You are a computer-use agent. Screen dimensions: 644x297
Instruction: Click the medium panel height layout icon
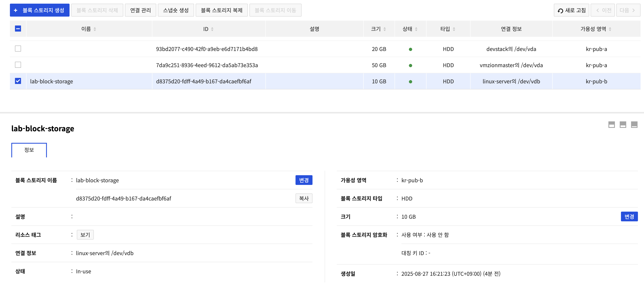tap(623, 125)
